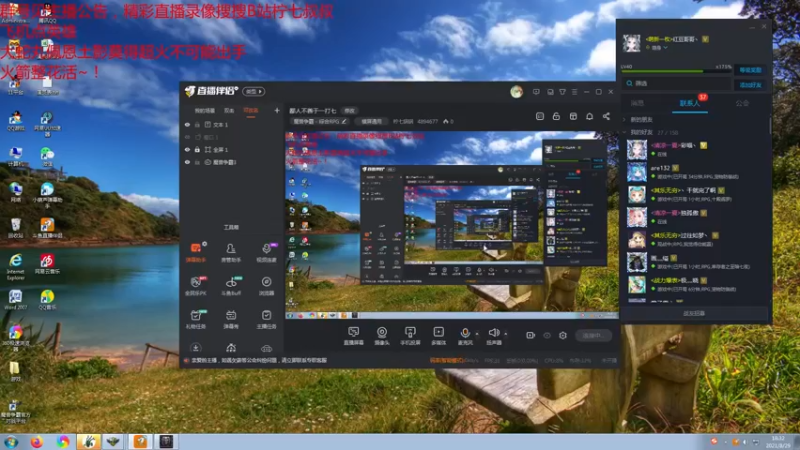Open the Douyu Buff tool
This screenshot has width=800, height=450.
pos(231,286)
